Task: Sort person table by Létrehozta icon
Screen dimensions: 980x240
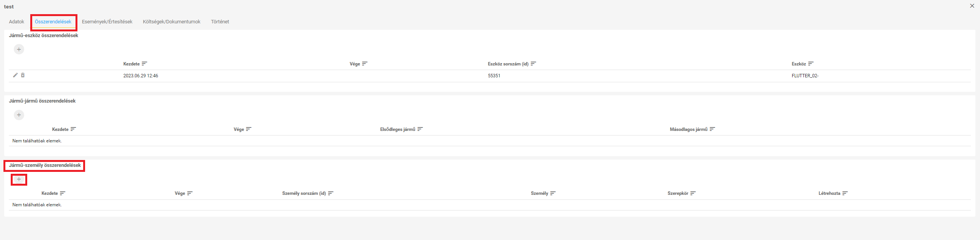Action: [845, 193]
